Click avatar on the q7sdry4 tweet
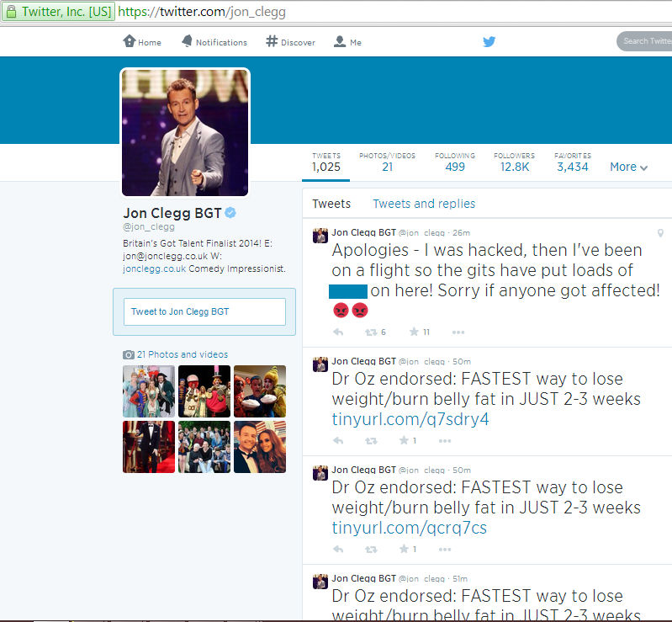 [x=320, y=364]
